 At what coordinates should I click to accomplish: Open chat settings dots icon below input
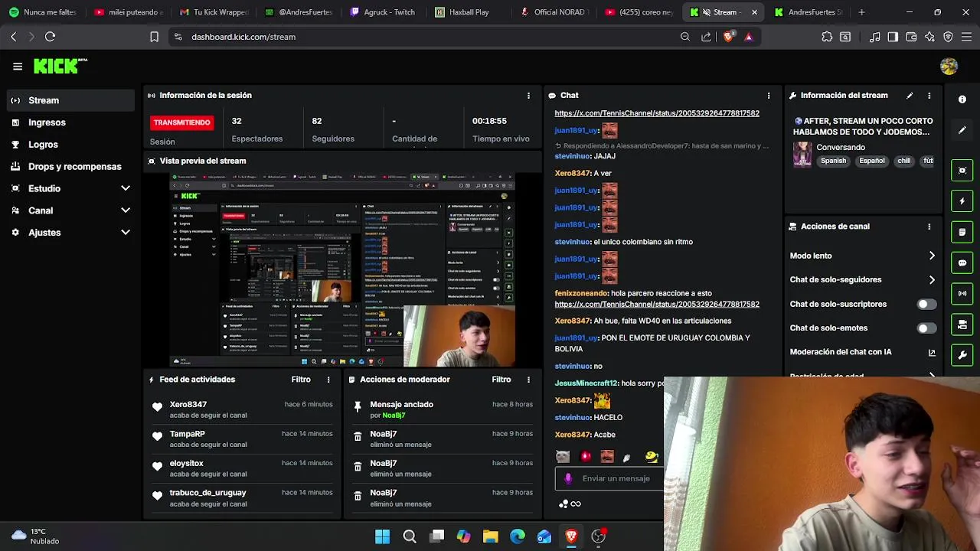click(564, 504)
